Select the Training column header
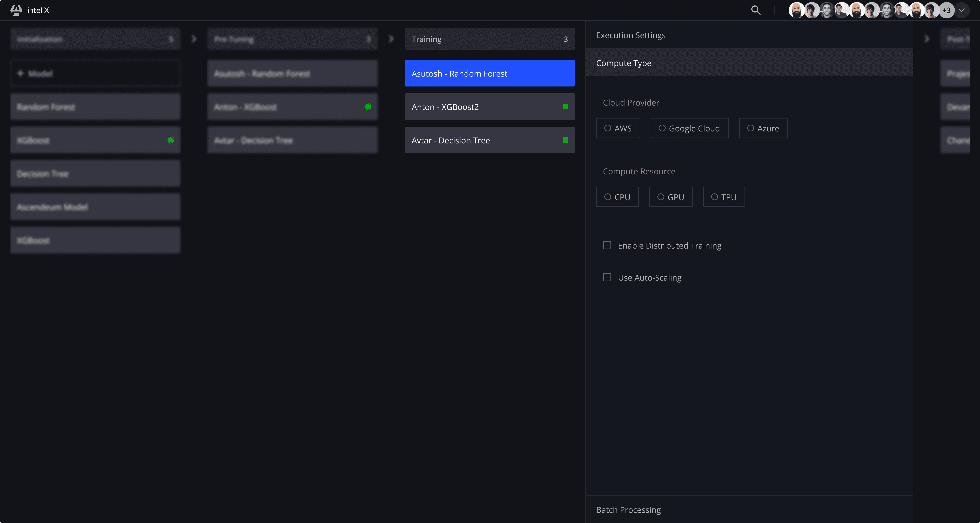This screenshot has height=523, width=980. click(489, 39)
